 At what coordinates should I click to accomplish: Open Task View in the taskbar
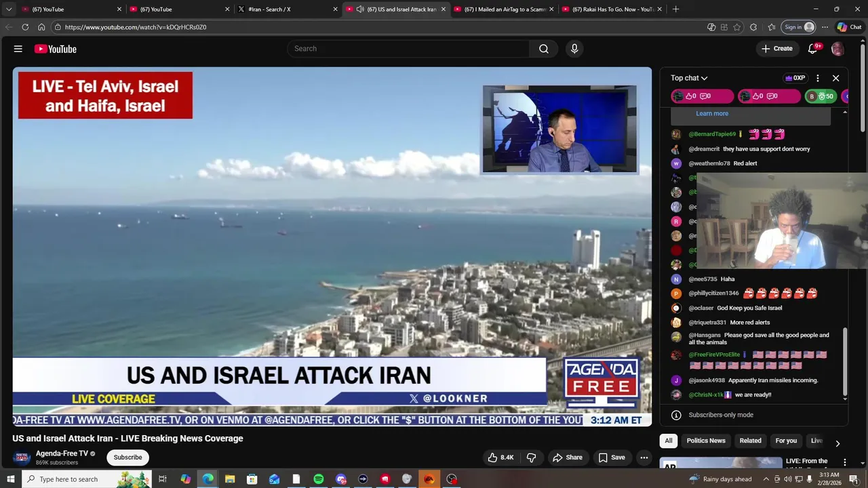point(163,479)
